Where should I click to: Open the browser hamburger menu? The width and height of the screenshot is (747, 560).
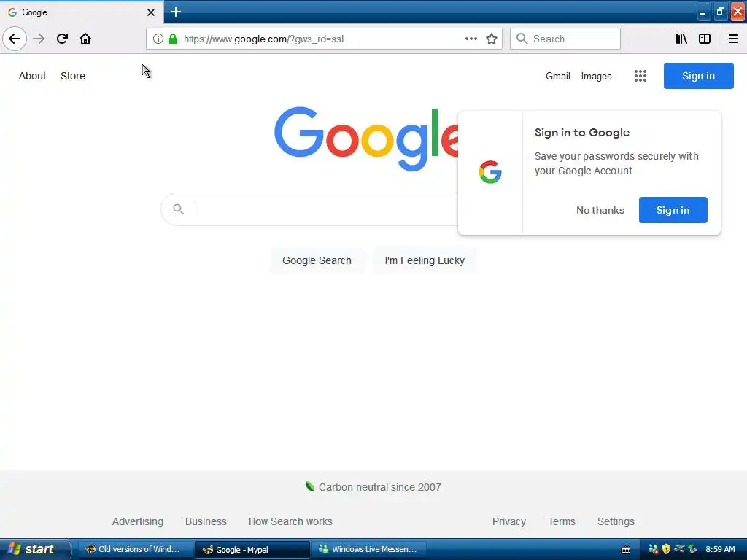tap(733, 39)
